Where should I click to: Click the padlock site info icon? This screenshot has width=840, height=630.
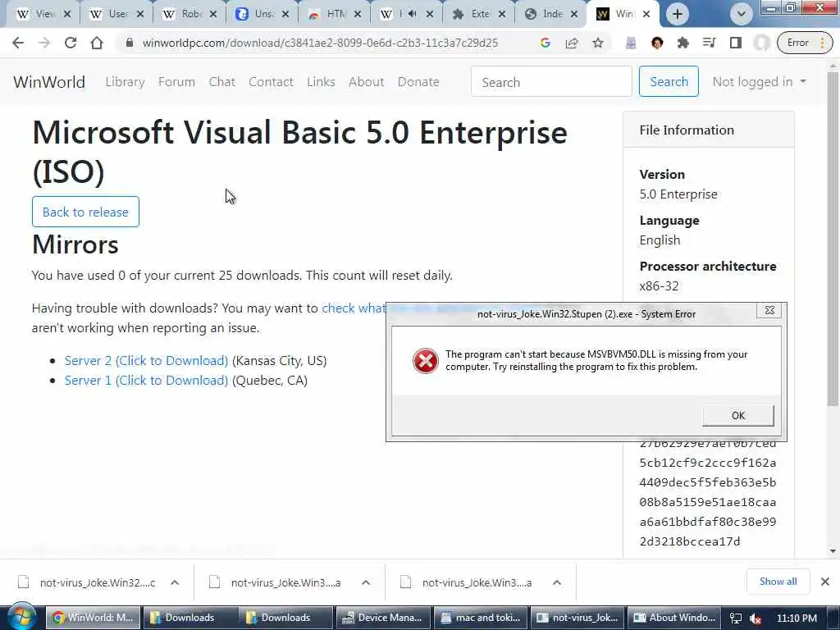pos(129,43)
